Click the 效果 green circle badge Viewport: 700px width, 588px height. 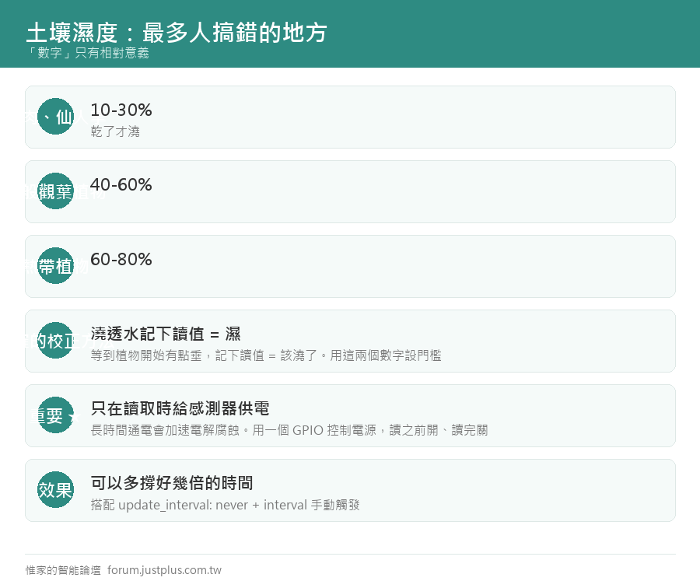click(x=55, y=490)
